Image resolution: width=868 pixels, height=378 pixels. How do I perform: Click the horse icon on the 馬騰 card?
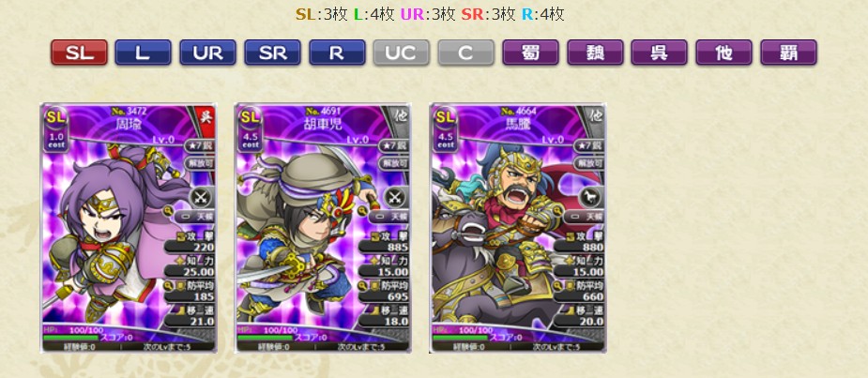tap(590, 196)
